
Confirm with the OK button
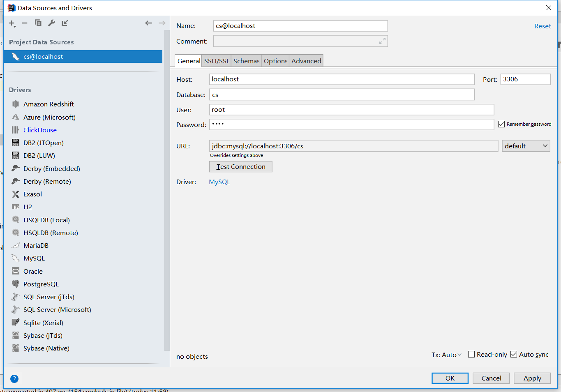(450, 378)
